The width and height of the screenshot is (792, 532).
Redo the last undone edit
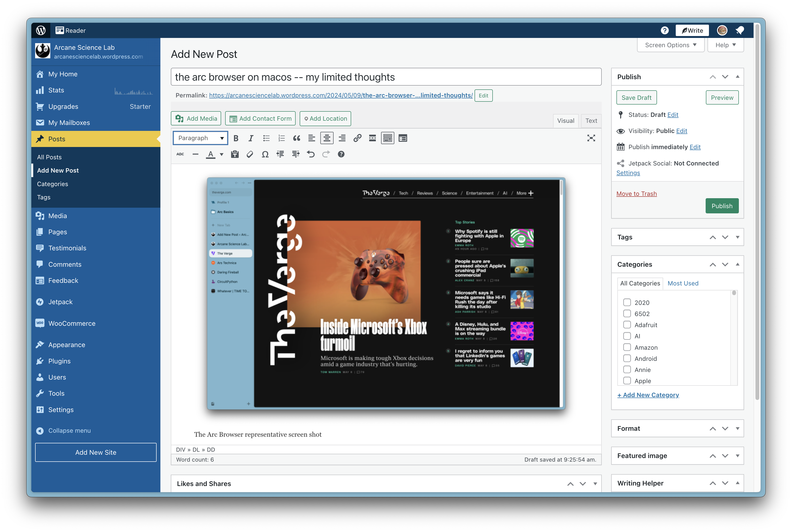326,154
